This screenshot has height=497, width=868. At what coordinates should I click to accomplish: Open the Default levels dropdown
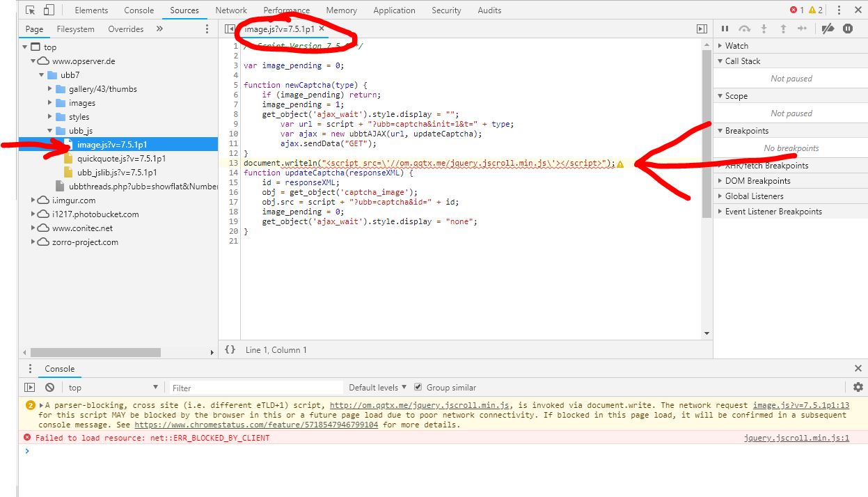pyautogui.click(x=378, y=387)
